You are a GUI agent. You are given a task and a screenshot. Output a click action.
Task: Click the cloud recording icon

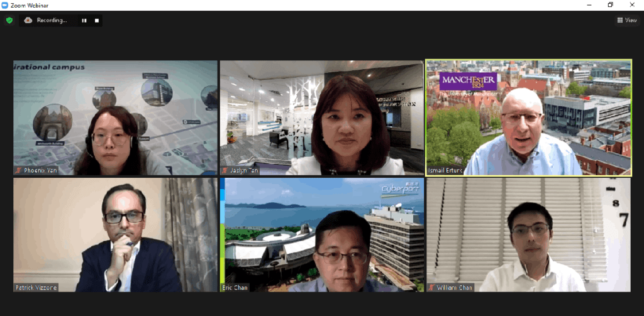pyautogui.click(x=28, y=20)
